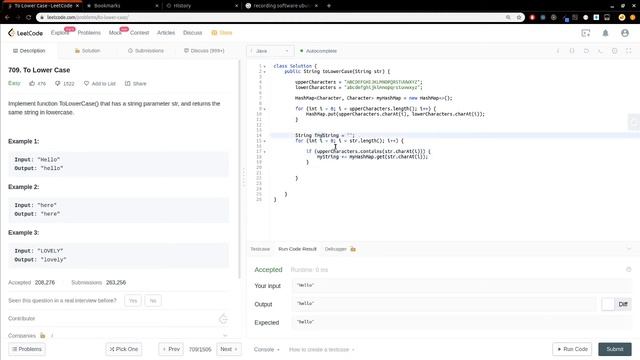Open the user profile avatar
Viewport: 640px width, 360px height.
coord(625,33)
